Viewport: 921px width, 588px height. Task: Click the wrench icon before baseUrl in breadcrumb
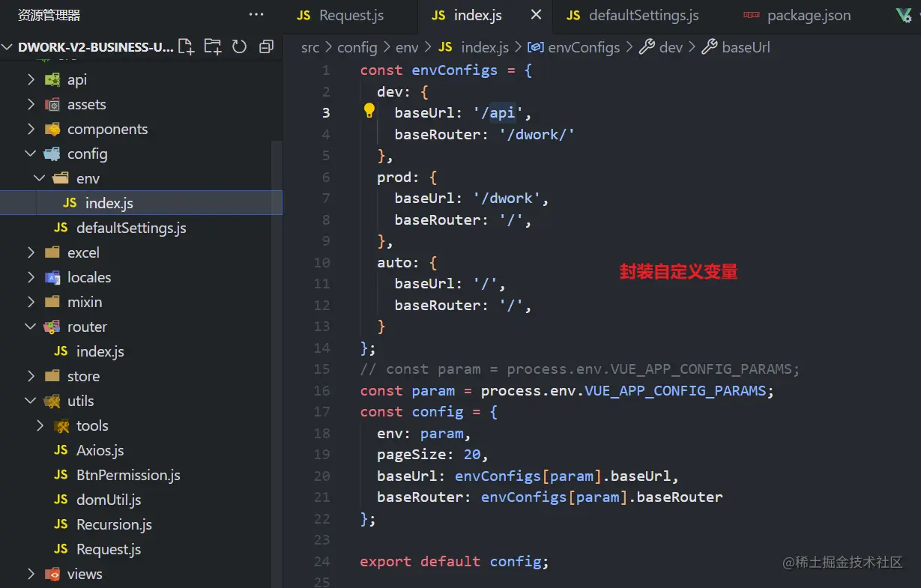[709, 47]
